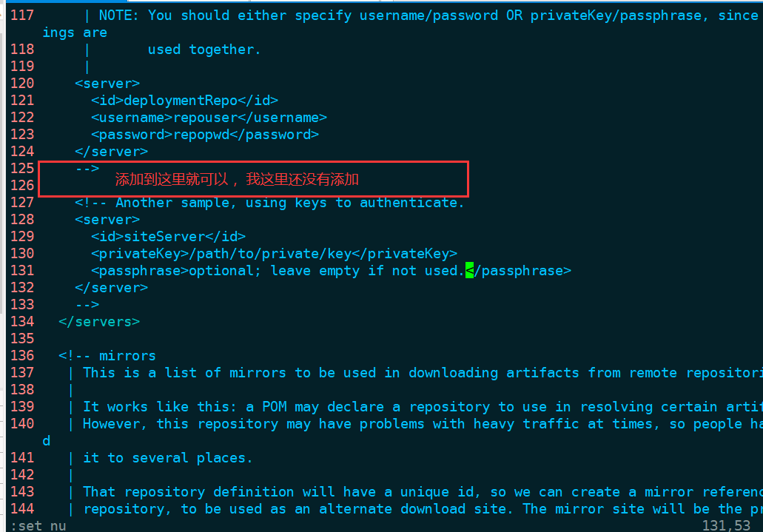Click the /path/to/private/key value
Screen dimensions: 763x532
click(270, 254)
